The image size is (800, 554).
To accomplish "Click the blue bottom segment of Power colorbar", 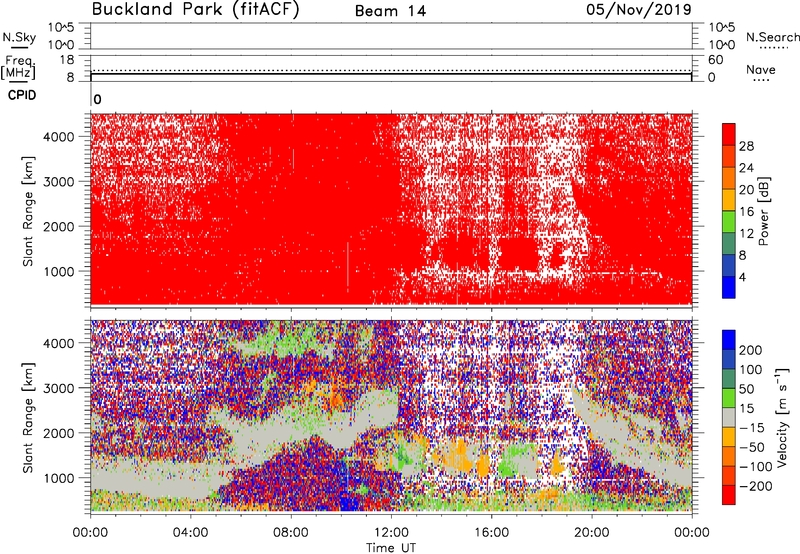I will pos(729,287).
